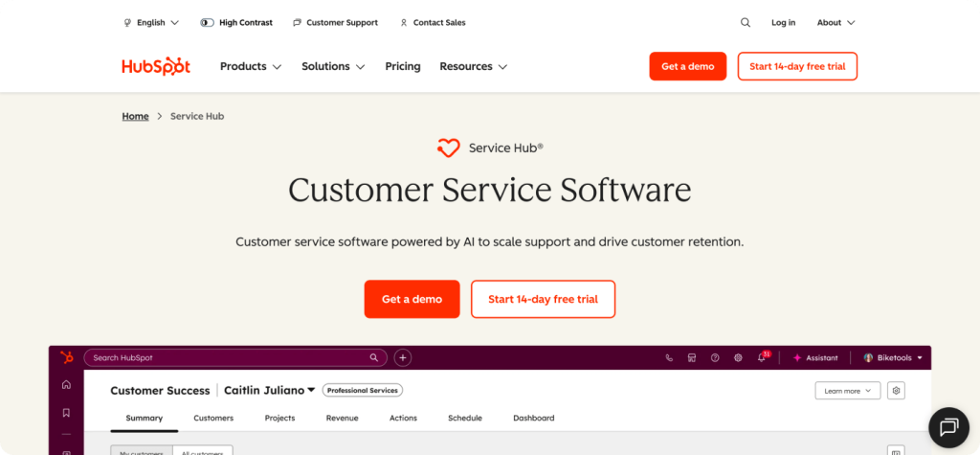Open the Caitlin Juliano dropdown arrow
Image resolution: width=980 pixels, height=455 pixels.
pyautogui.click(x=311, y=391)
